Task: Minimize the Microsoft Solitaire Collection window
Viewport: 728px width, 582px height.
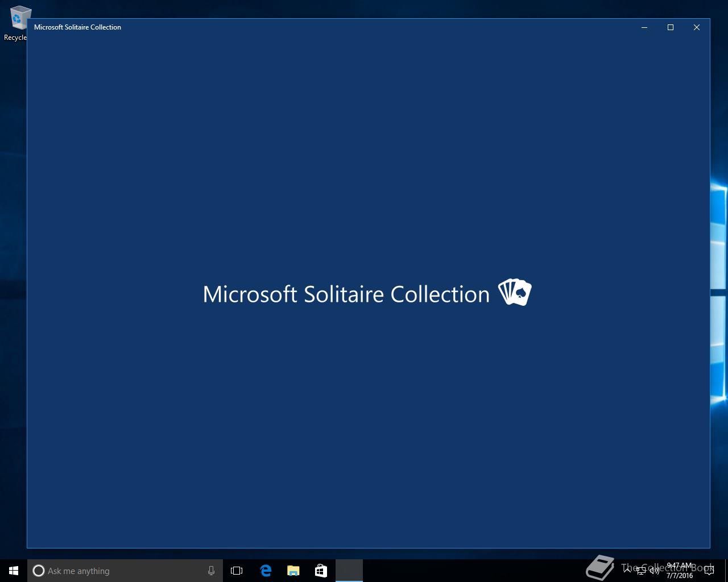Action: click(x=644, y=27)
